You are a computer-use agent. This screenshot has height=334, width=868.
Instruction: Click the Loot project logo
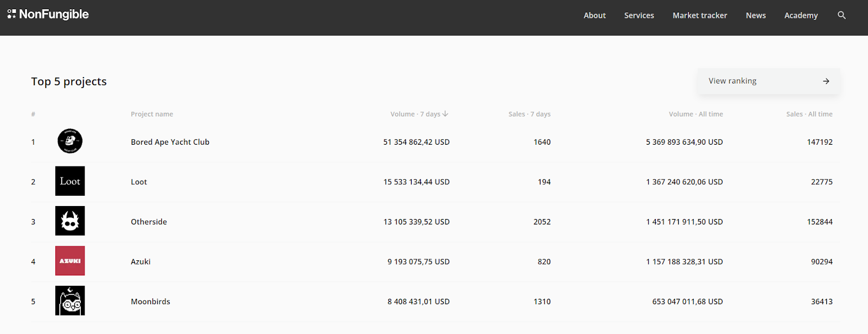[x=70, y=181]
